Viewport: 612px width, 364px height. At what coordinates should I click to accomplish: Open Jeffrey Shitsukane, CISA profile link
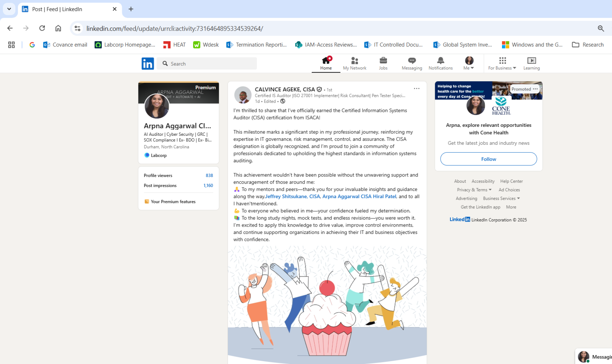pos(292,197)
